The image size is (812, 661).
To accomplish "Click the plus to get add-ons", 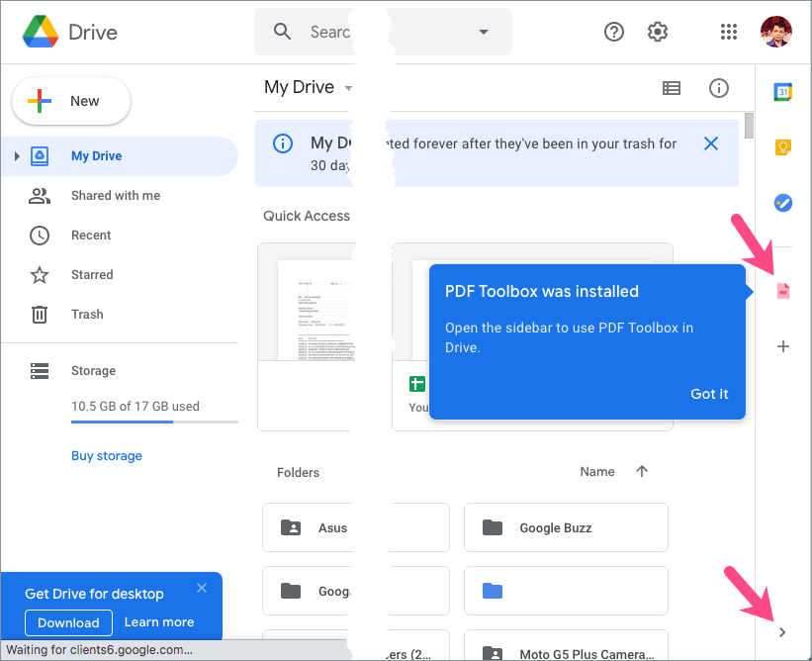I will tap(783, 346).
